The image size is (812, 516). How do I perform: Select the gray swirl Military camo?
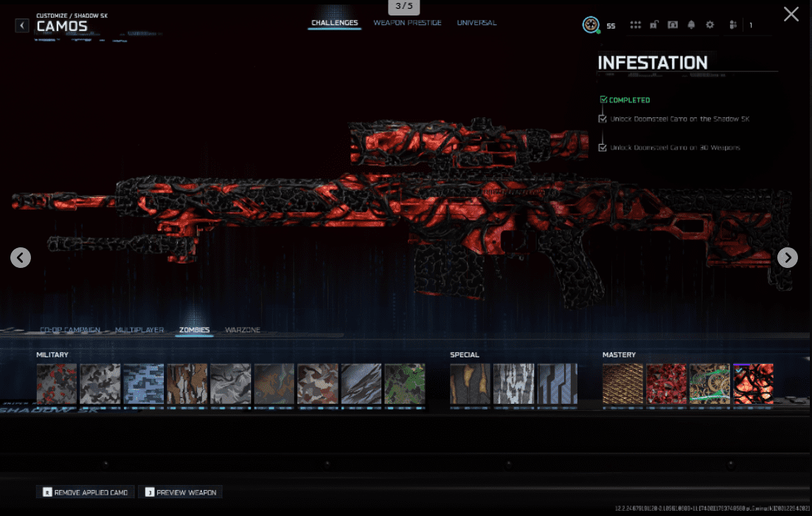coord(230,385)
